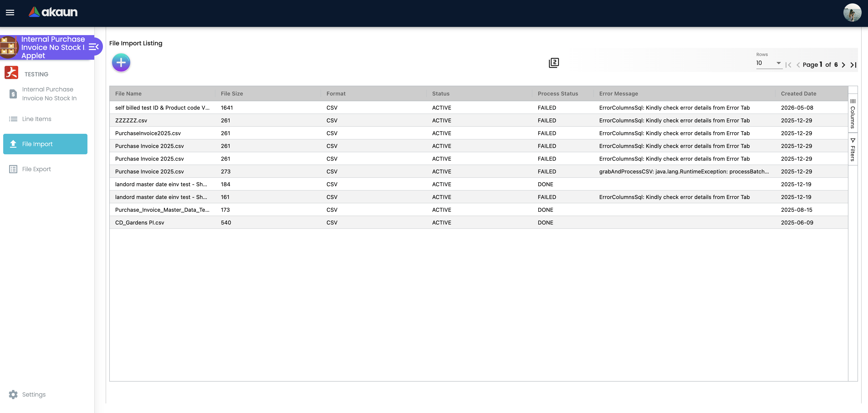868x413 pixels.
Task: Go to the previous page
Action: (x=798, y=65)
